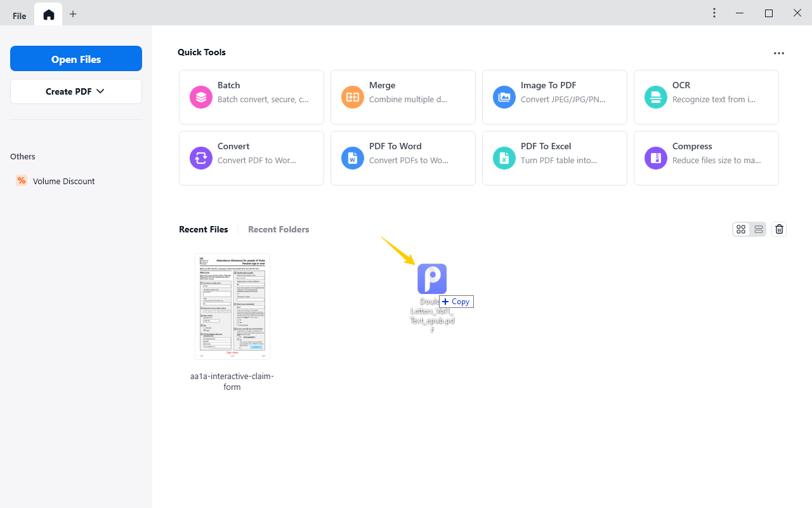Open the vertical three-dot title menu
The height and width of the screenshot is (508, 812).
point(714,13)
